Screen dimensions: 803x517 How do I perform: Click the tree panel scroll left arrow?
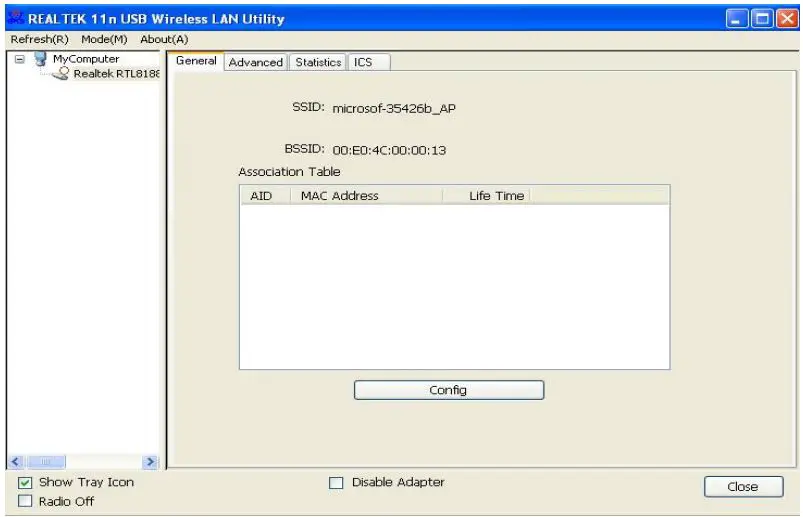click(x=15, y=462)
